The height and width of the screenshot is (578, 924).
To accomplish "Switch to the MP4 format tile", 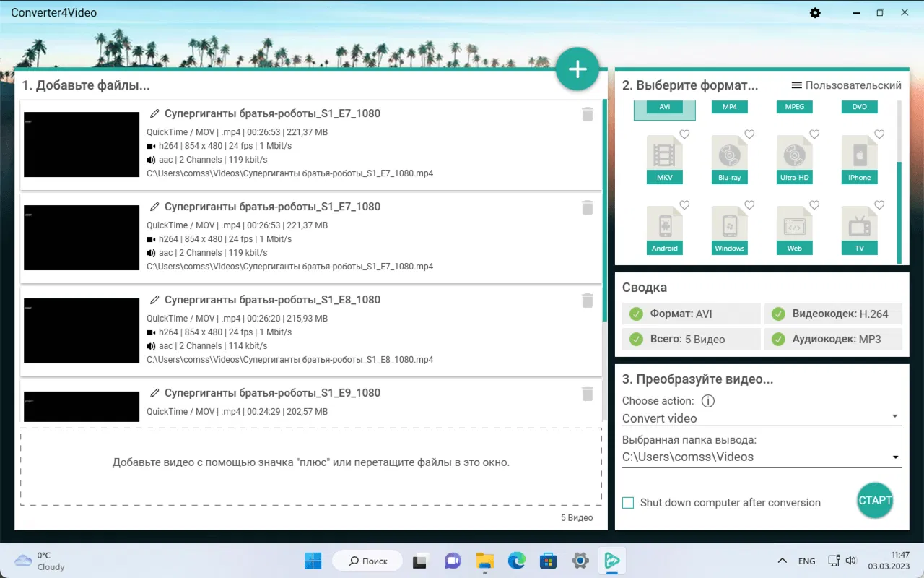I will click(730, 108).
